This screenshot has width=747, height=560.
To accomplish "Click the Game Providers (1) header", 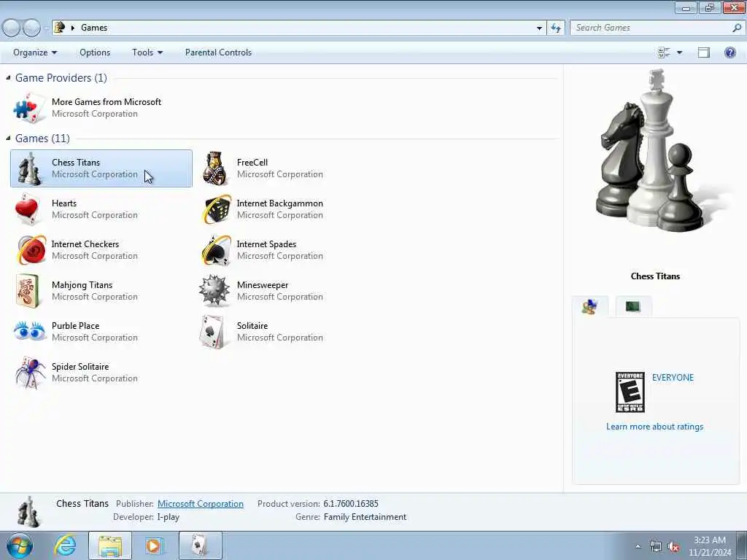I will (x=61, y=77).
